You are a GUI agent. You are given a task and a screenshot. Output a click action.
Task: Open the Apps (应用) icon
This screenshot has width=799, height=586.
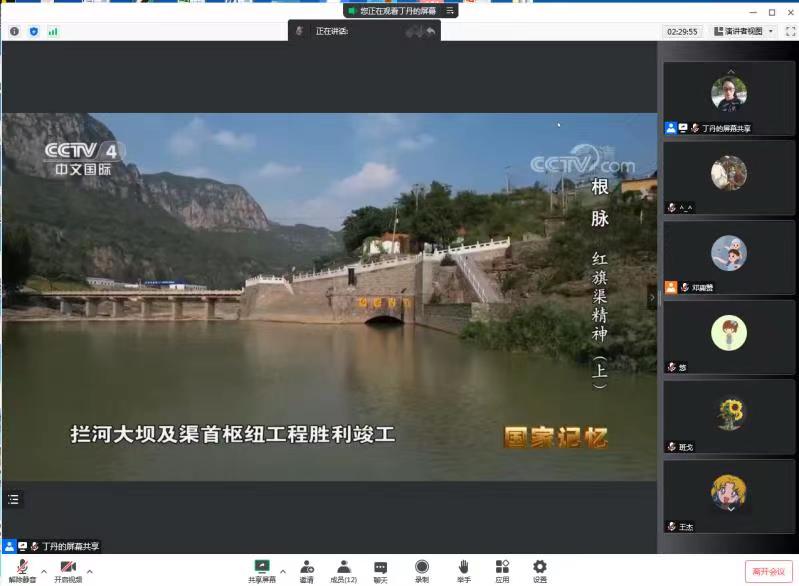click(502, 570)
